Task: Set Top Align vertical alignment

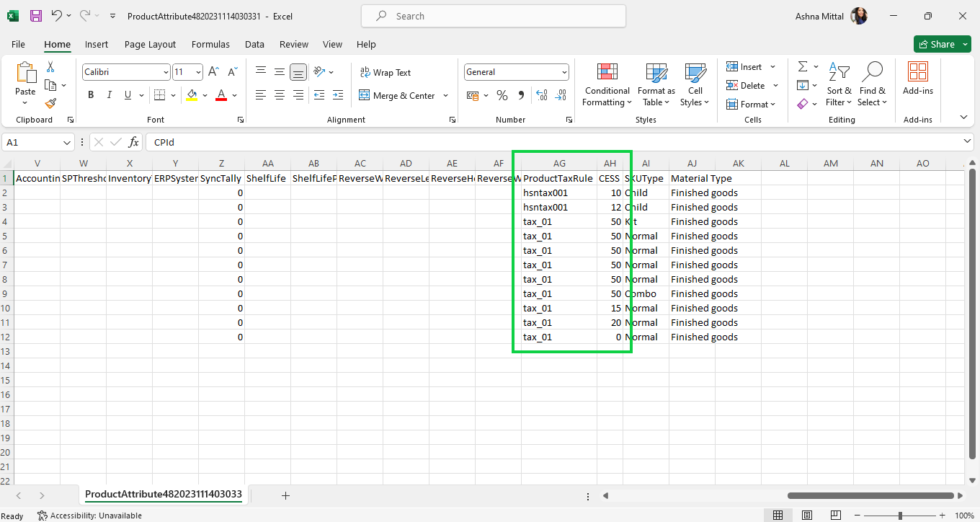Action: pos(261,72)
